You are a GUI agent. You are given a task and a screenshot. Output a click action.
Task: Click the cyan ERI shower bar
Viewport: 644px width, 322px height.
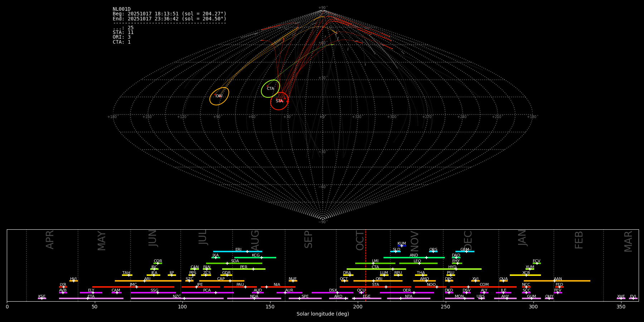coord(238,252)
